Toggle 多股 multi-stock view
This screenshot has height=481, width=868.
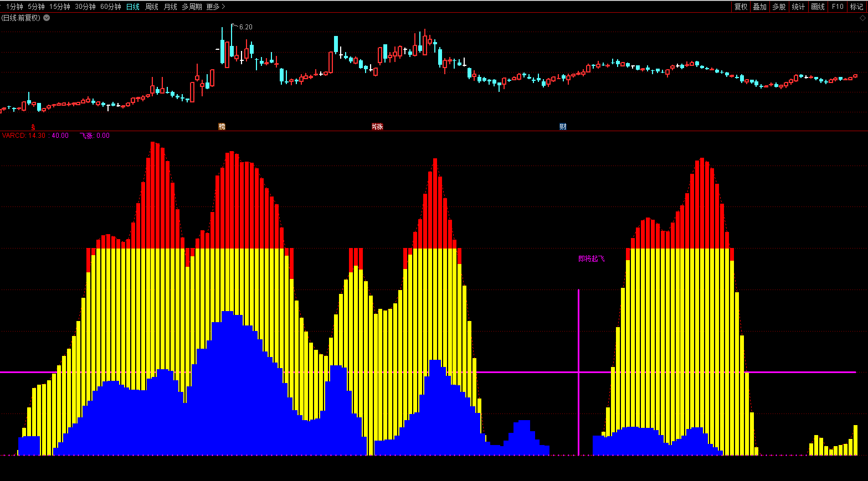coord(779,7)
